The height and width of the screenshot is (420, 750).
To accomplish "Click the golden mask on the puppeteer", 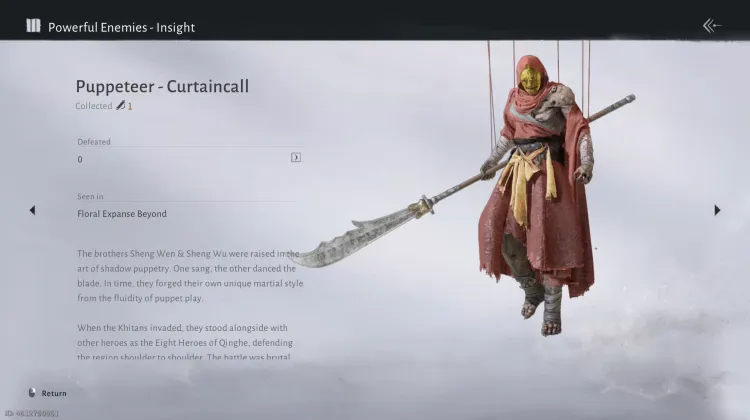I will (x=529, y=80).
